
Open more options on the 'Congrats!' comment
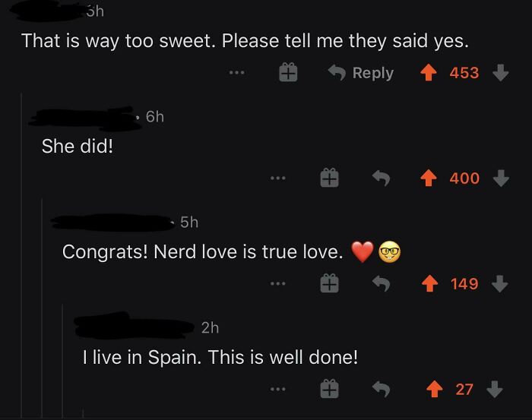point(278,284)
